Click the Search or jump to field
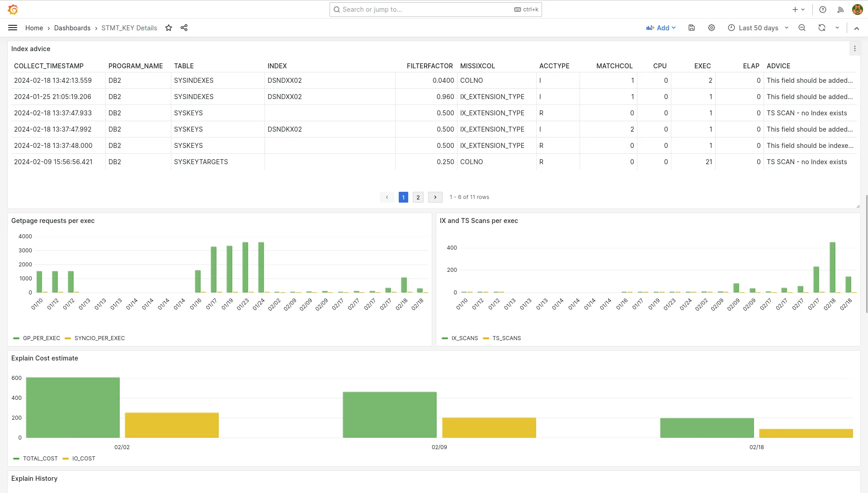This screenshot has height=493, width=868. [425, 9]
